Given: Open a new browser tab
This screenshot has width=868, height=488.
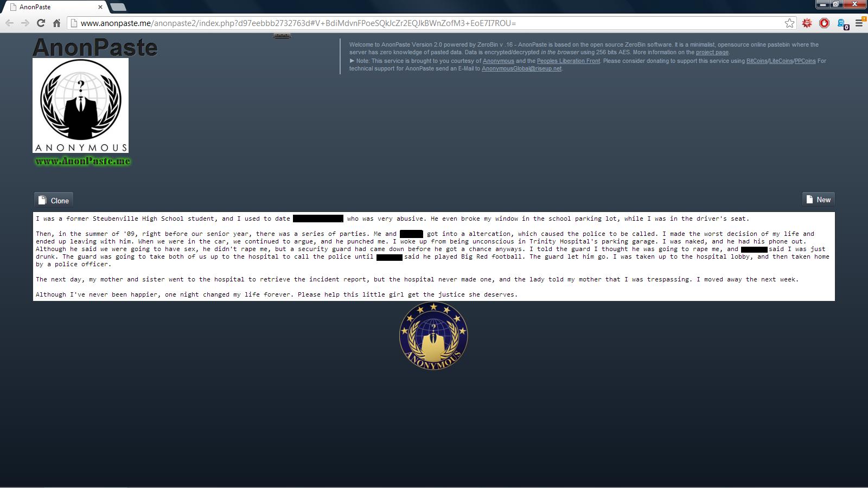Looking at the screenshot, I should (118, 7).
